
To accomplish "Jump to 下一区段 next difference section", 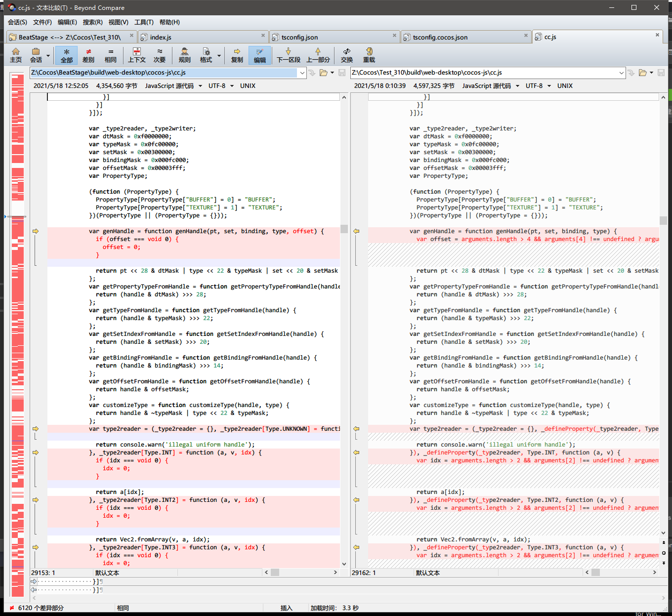I will point(289,55).
